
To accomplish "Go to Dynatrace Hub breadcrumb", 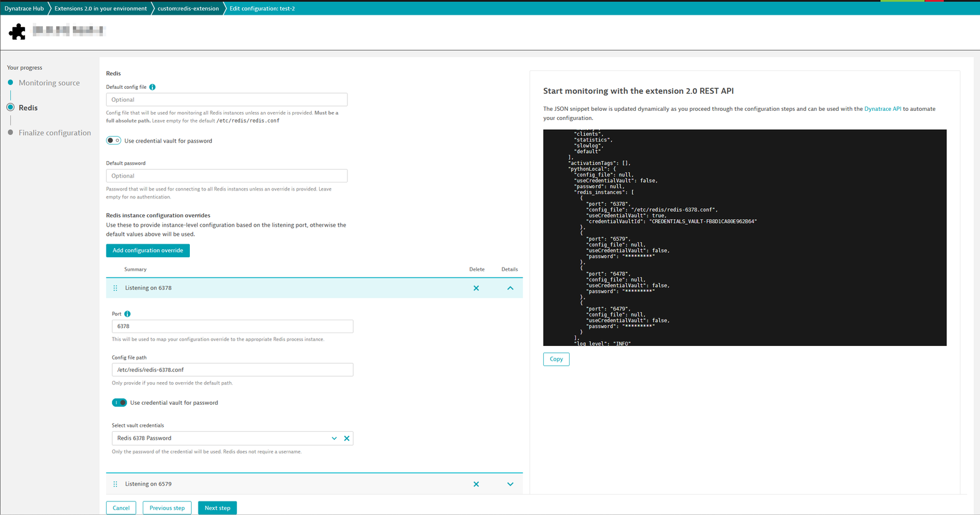I will 24,9.
